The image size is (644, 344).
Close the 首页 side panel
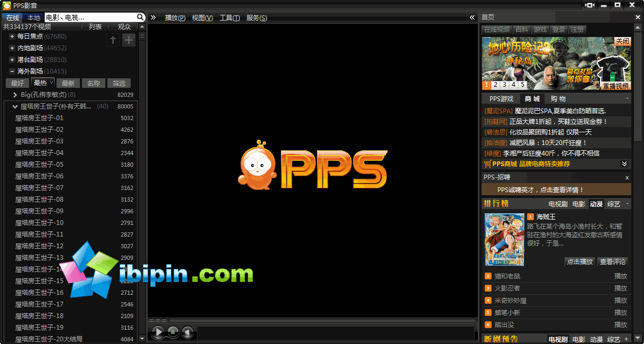638,17
